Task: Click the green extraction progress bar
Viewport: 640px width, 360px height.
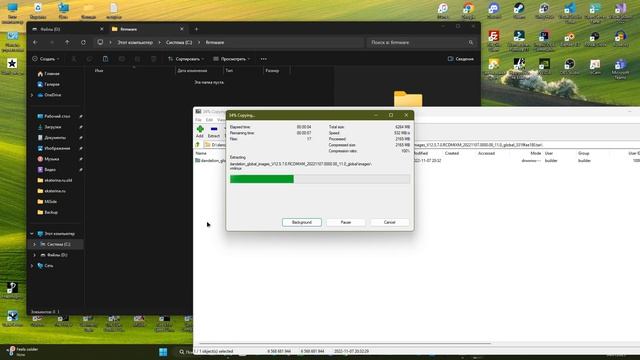Action: [x=262, y=179]
